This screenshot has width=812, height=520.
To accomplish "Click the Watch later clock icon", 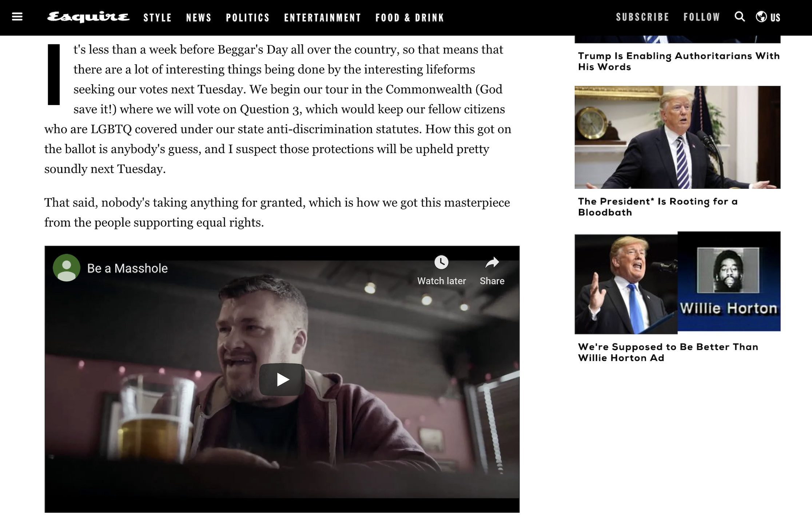I will tap(441, 262).
